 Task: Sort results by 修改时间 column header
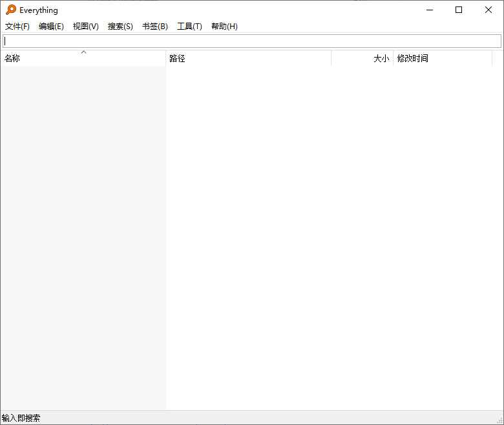(x=443, y=58)
